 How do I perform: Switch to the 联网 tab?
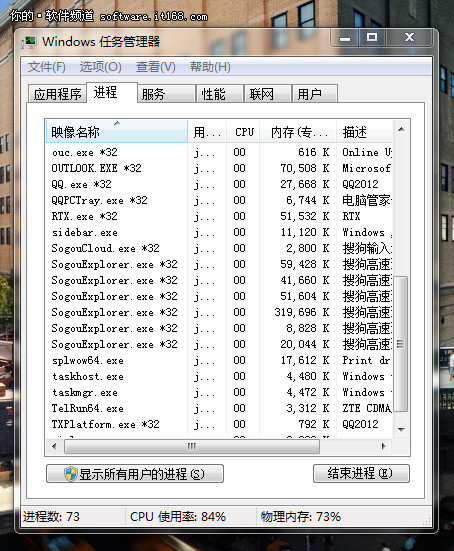click(x=268, y=94)
